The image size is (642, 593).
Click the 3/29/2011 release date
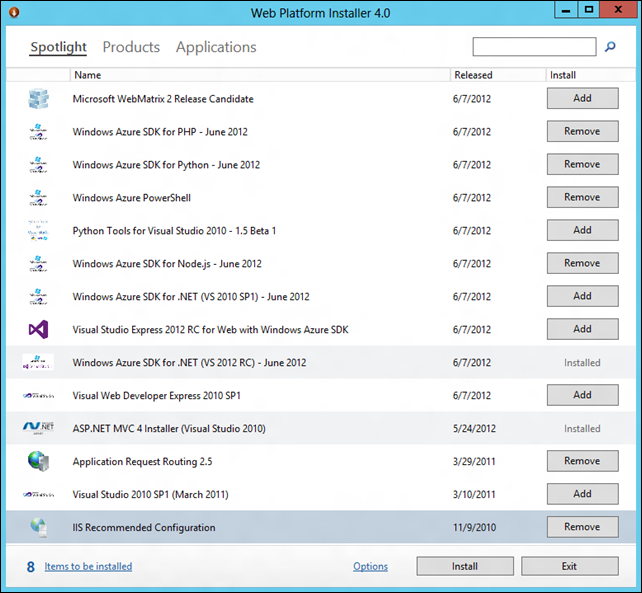tap(474, 462)
